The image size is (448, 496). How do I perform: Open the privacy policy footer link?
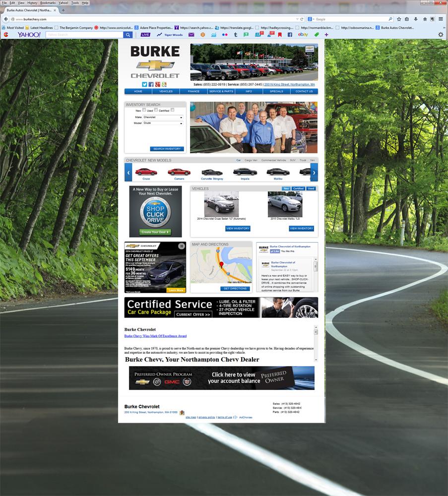[x=207, y=418]
